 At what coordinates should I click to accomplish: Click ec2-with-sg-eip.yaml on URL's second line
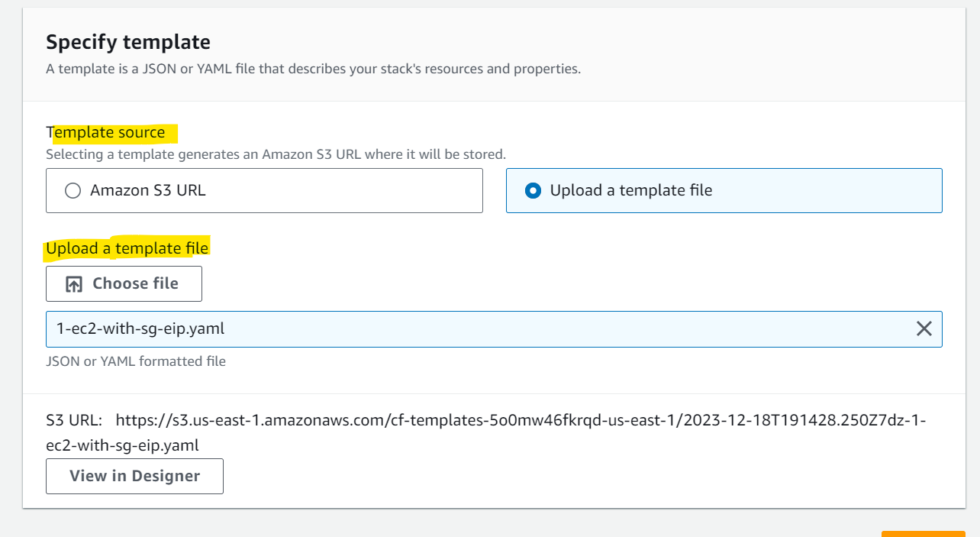(122, 445)
